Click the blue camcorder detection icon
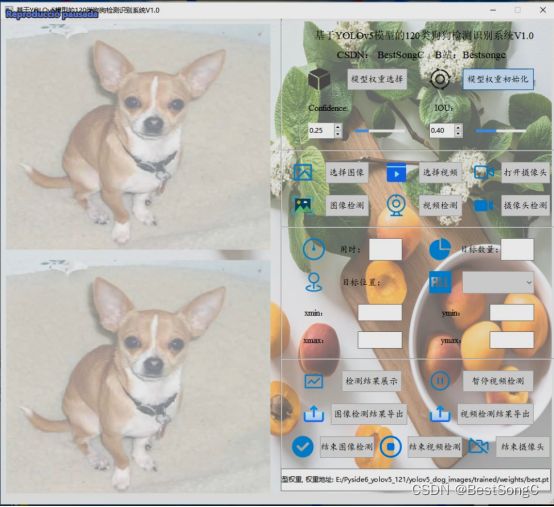 click(x=484, y=205)
